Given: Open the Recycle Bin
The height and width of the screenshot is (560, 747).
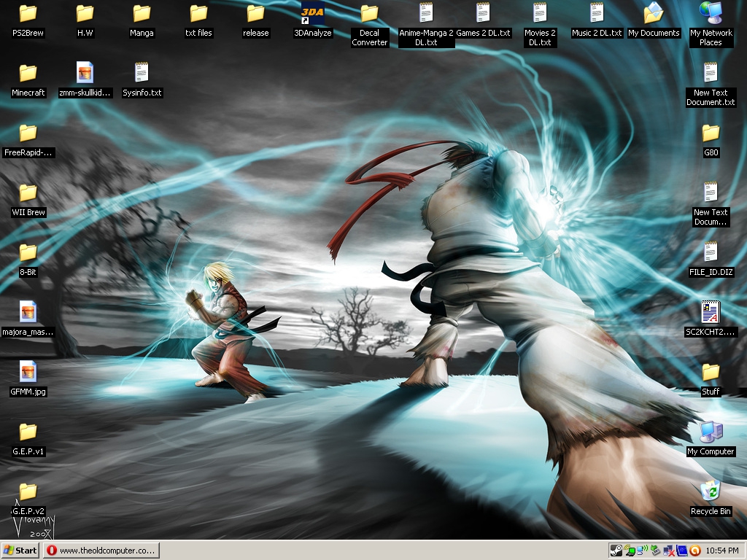Looking at the screenshot, I should pyautogui.click(x=710, y=491).
